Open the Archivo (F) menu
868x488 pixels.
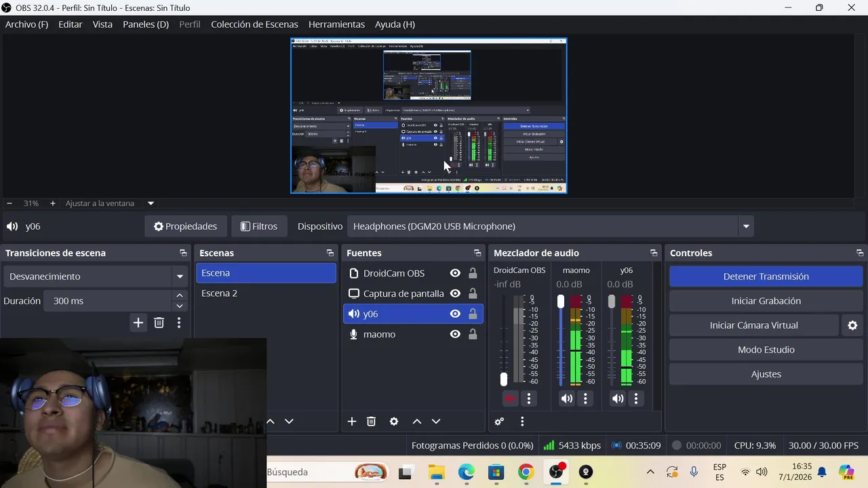(26, 24)
